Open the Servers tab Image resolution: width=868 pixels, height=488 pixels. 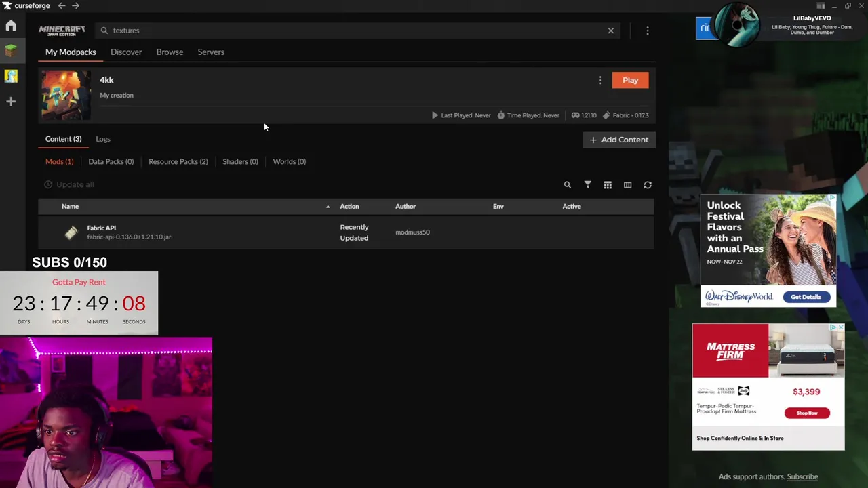pos(211,52)
